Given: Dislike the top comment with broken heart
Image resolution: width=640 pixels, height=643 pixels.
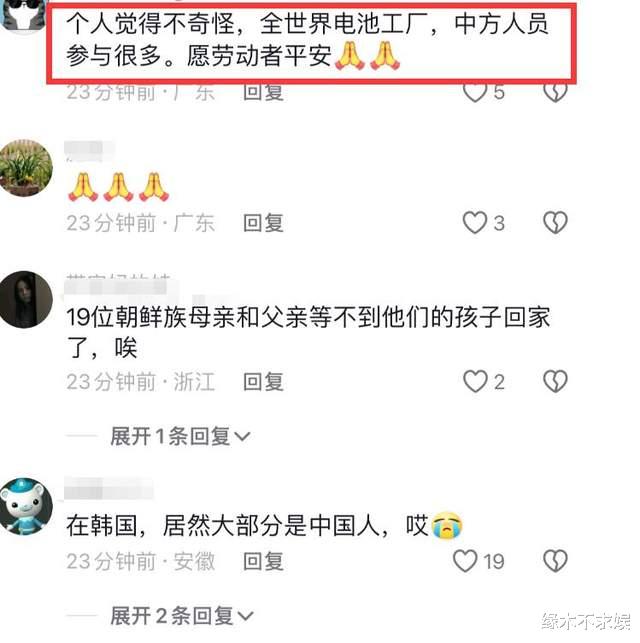Looking at the screenshot, I should pyautogui.click(x=555, y=92).
